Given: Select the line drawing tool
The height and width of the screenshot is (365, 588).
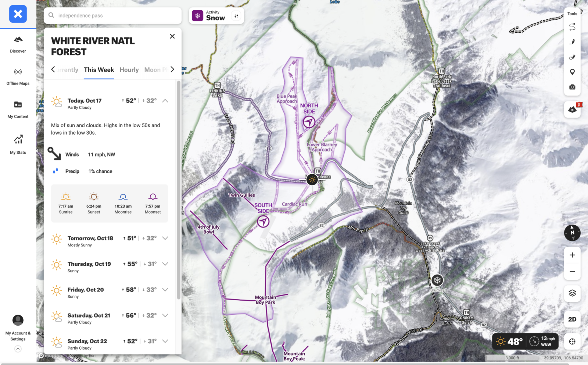Looking at the screenshot, I should click(x=572, y=42).
